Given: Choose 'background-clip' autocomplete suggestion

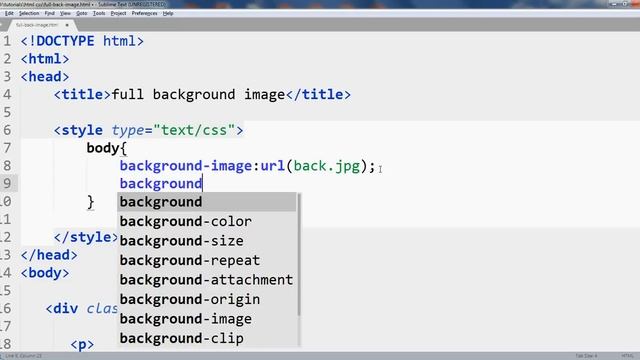Looking at the screenshot, I should click(x=207, y=338).
